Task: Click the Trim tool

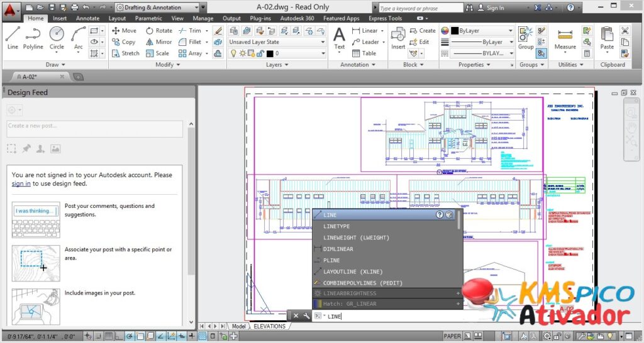Action: 190,30
